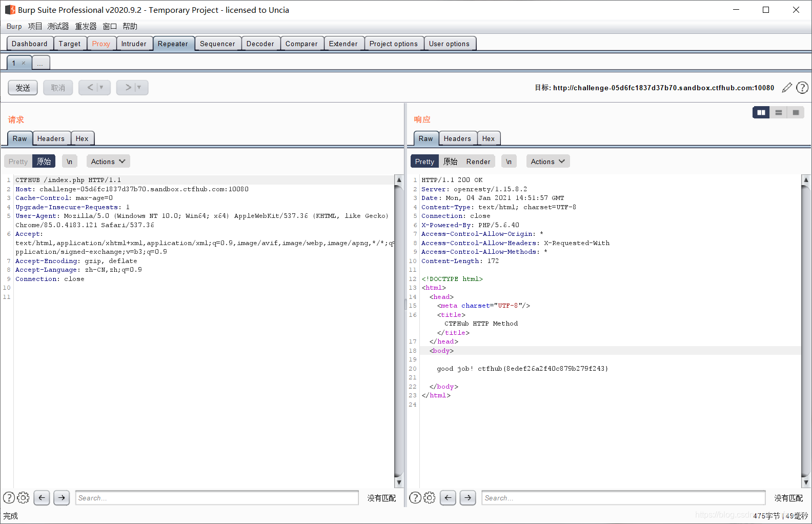Switch to the Dashboard tab
Image resolution: width=812 pixels, height=524 pixels.
click(30, 44)
